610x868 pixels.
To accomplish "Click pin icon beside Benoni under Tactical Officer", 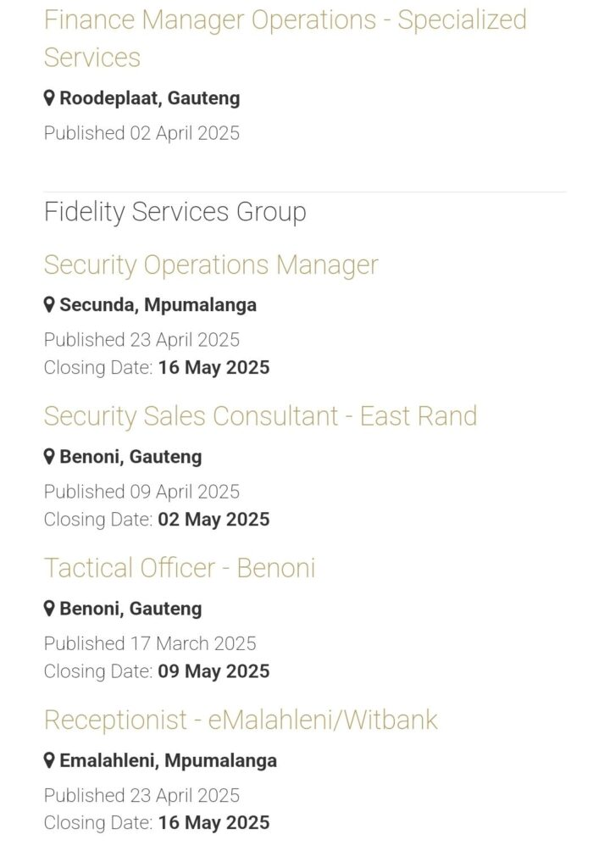I will point(49,609).
